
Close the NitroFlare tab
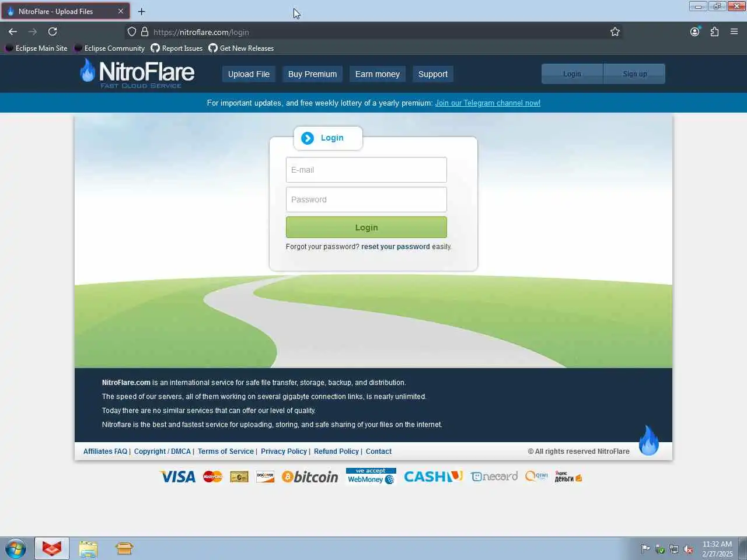pos(121,11)
